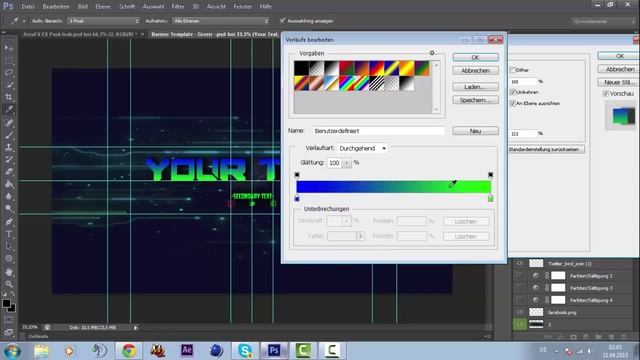Select the Hand tool
640x360 pixels.
coord(9,272)
